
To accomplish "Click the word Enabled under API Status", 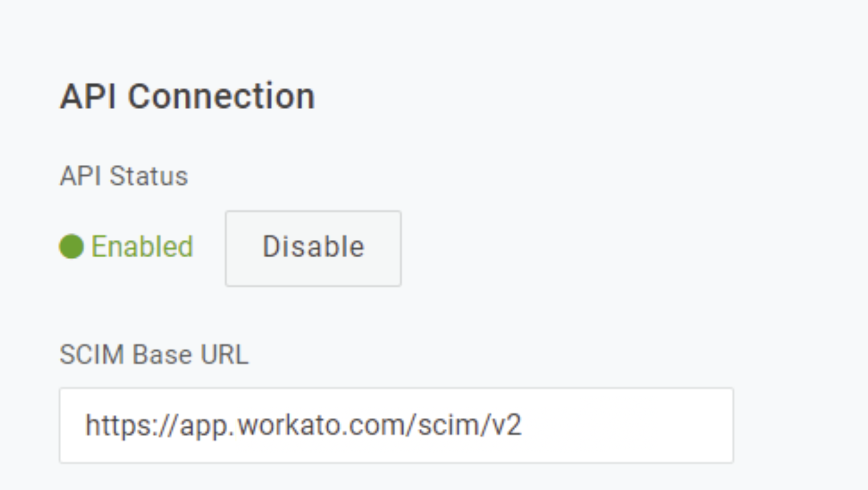I will [x=142, y=247].
